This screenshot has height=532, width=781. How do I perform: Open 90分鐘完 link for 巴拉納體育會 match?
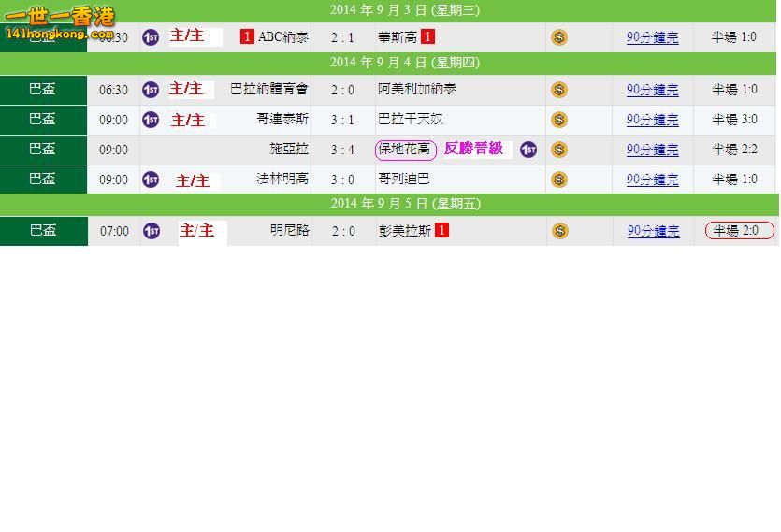pos(653,90)
